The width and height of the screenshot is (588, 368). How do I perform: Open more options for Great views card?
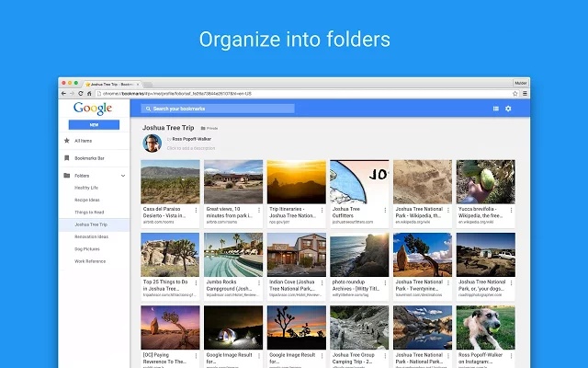click(259, 210)
